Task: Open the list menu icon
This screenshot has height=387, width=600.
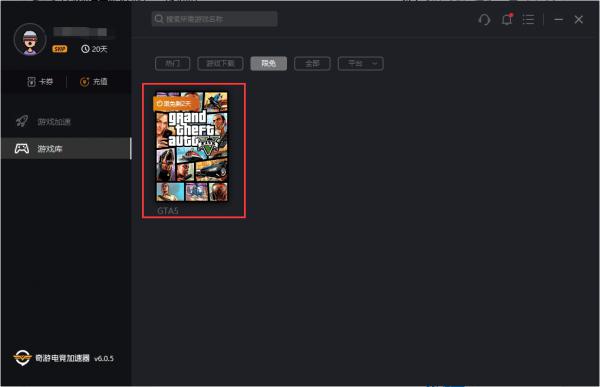Action: 528,20
